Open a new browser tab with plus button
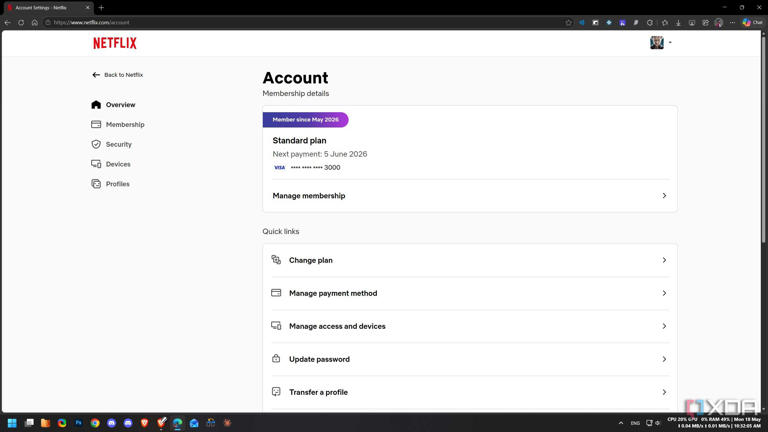The image size is (768, 432). (101, 7)
